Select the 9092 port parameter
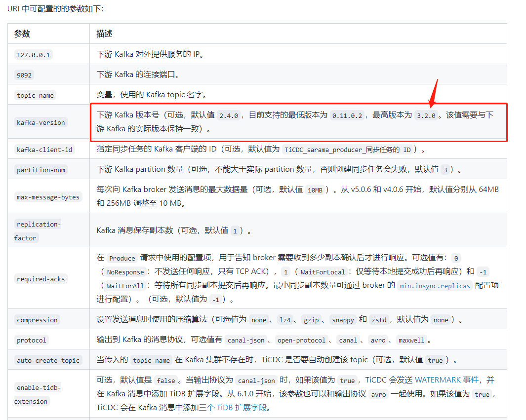Viewport: 526px width, 420px height. (25, 75)
